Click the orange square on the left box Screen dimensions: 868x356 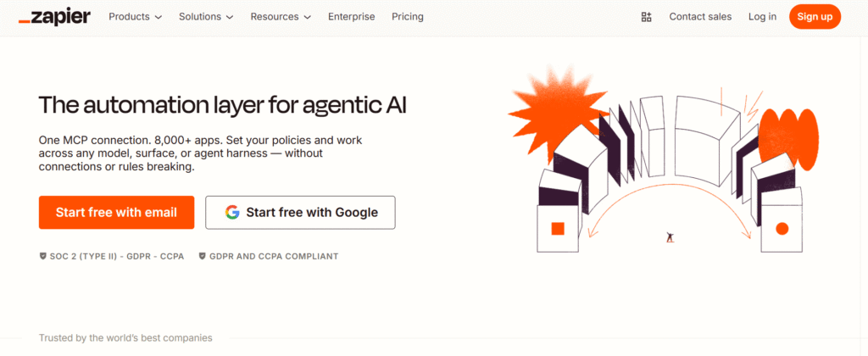click(x=558, y=228)
